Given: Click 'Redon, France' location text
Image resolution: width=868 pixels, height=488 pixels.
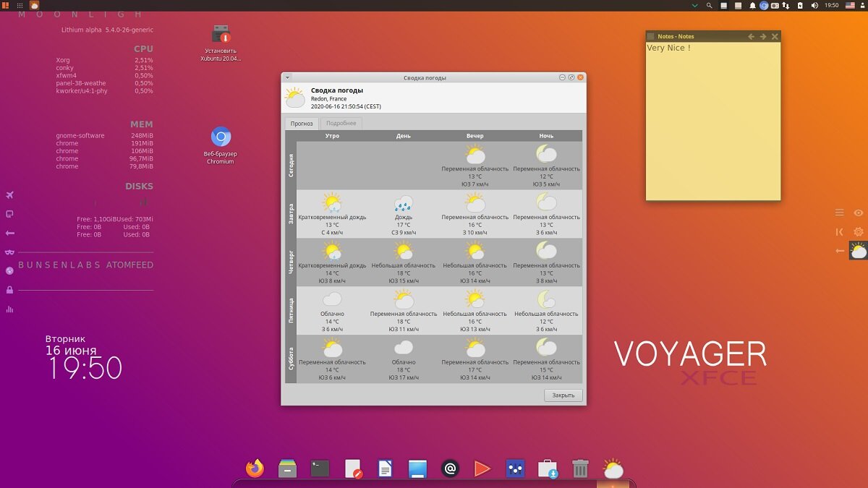Looking at the screenshot, I should [x=328, y=98].
